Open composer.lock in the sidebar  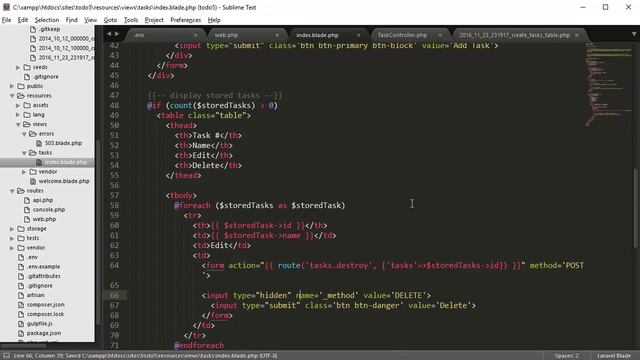tap(45, 314)
